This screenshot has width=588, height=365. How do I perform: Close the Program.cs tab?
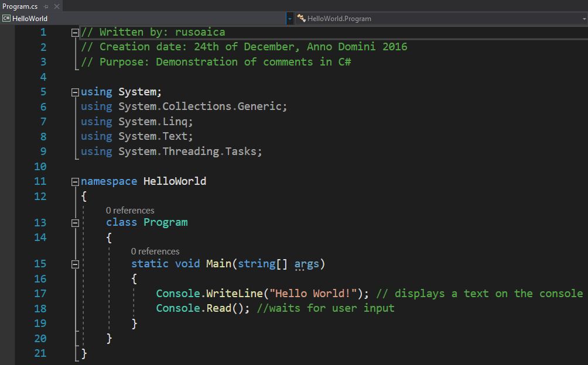coord(57,6)
